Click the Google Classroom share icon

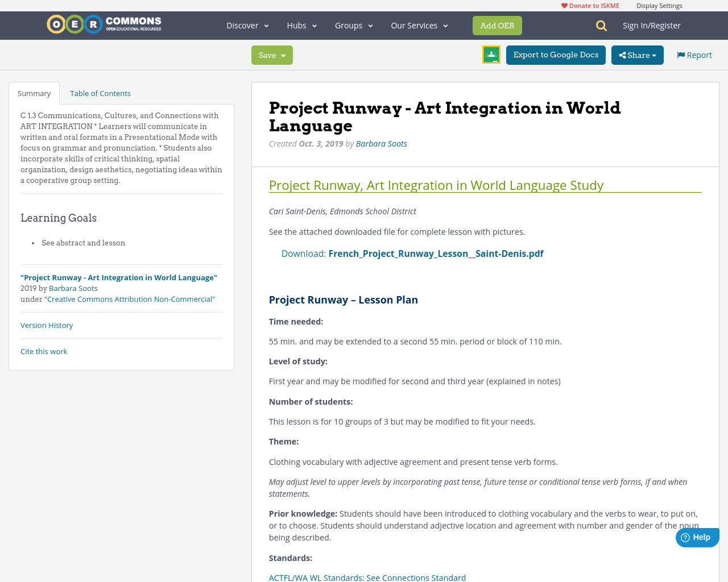(x=490, y=54)
